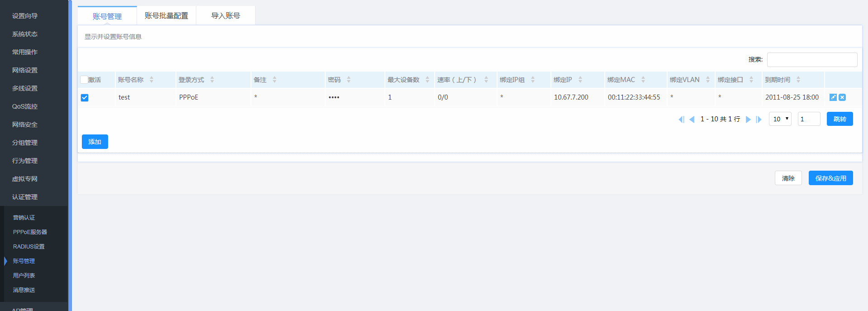Click the delete icon for test account
Viewport: 868px width, 311px height.
tap(842, 97)
